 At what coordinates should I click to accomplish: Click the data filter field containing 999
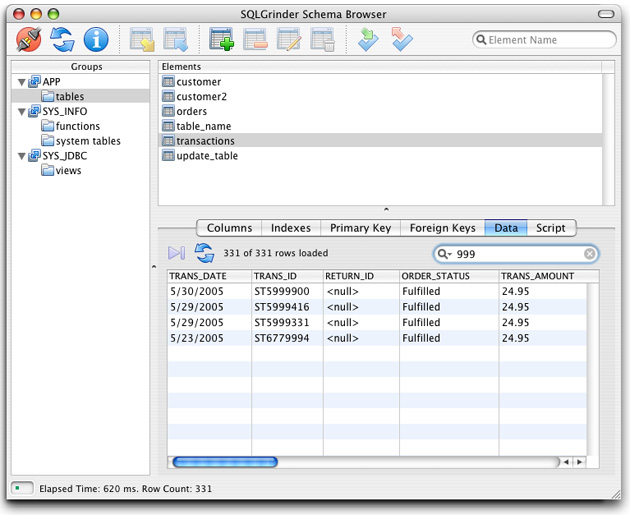click(516, 254)
